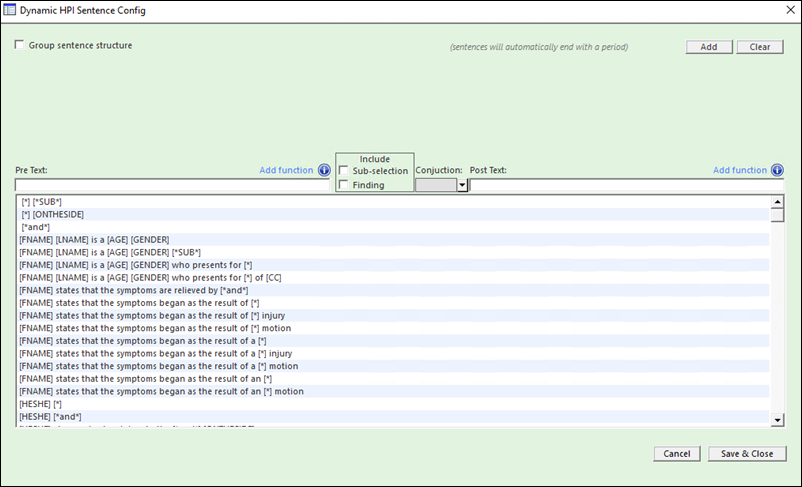Toggle the Sub-selection checkbox
Viewport: 802px width, 487px height.
pyautogui.click(x=343, y=170)
